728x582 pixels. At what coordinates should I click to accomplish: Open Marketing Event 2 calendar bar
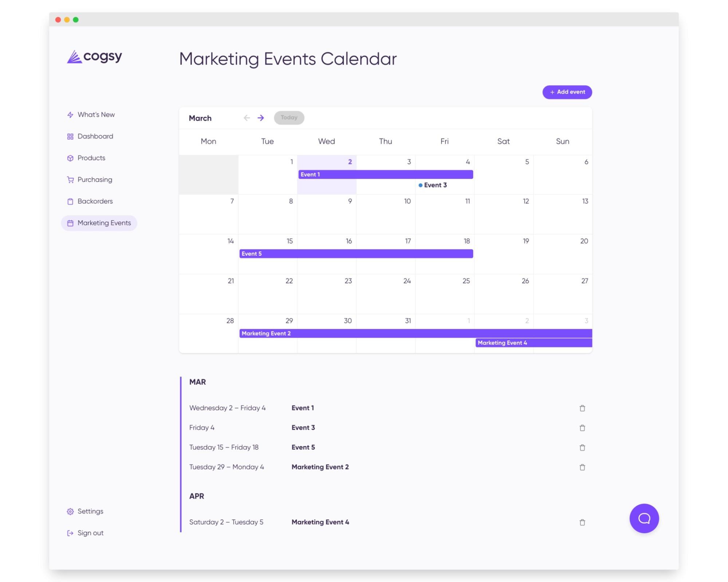pyautogui.click(x=416, y=333)
